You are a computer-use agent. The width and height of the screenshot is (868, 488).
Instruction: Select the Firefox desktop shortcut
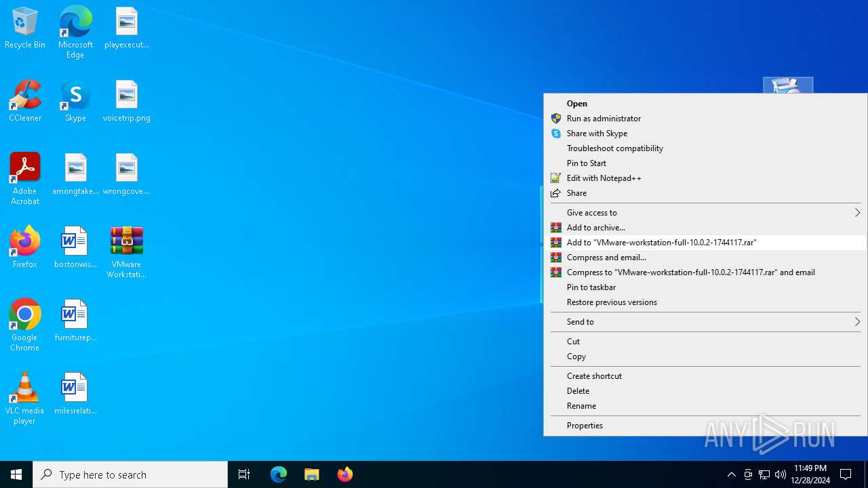(x=25, y=247)
